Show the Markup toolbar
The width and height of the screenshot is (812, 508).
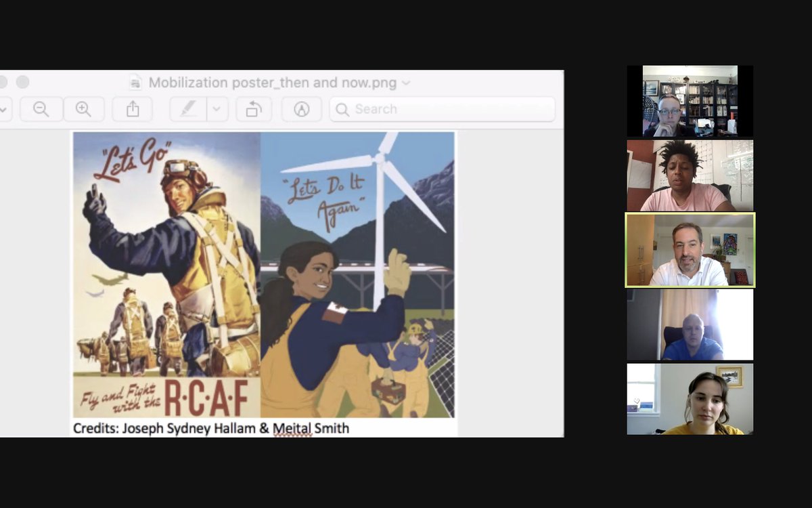[x=301, y=109]
